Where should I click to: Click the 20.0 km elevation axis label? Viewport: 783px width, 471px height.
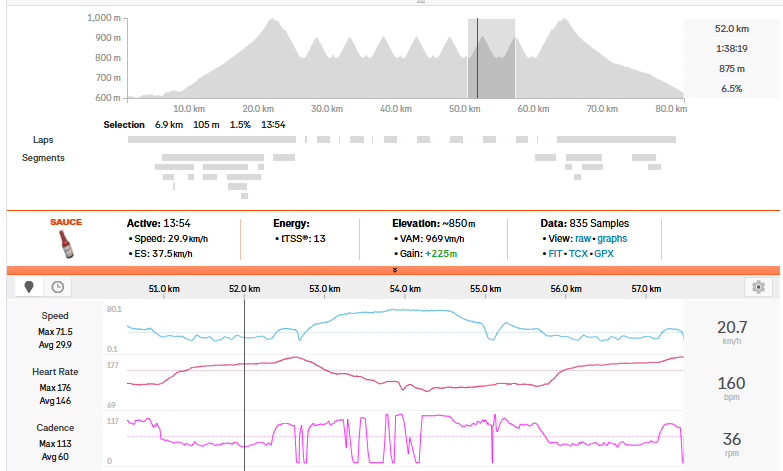tap(258, 108)
